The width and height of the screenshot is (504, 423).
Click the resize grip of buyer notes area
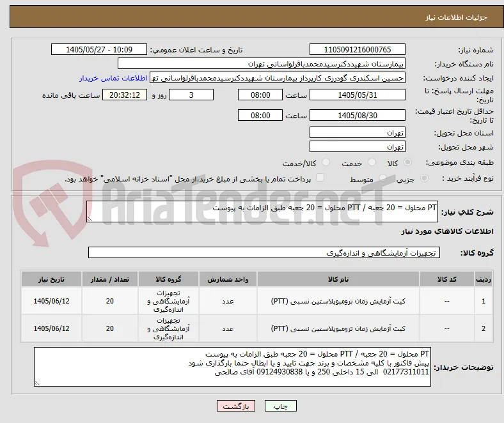[37, 383]
